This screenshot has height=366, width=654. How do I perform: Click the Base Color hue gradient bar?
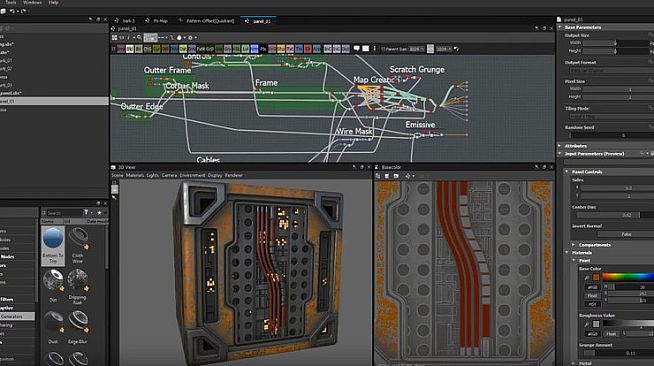pos(628,277)
